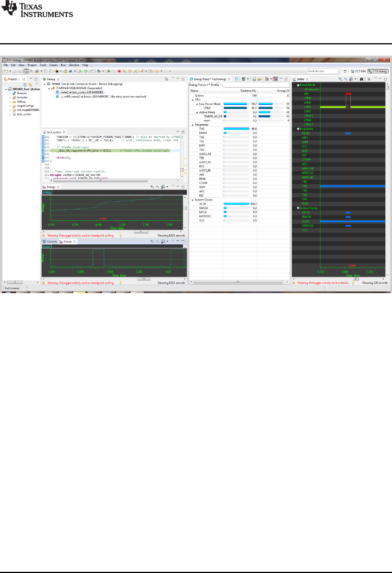This screenshot has width=392, height=573.
Task: Click the TA0 runtime progress bar
Action: [236, 129]
